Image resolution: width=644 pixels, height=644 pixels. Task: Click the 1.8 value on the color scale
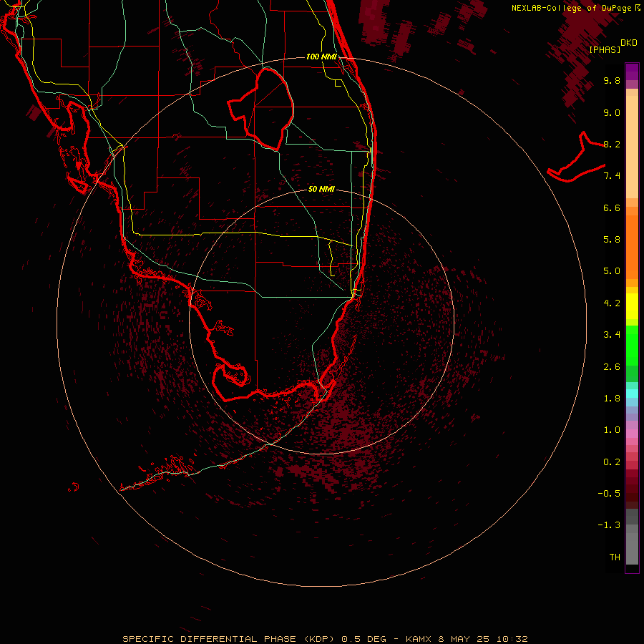[x=612, y=399]
